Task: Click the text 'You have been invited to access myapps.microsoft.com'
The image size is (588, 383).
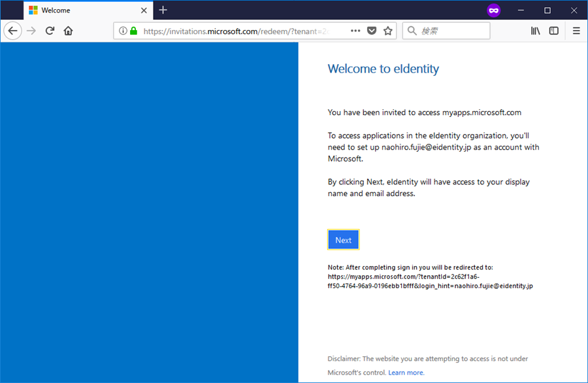Action: click(x=425, y=112)
